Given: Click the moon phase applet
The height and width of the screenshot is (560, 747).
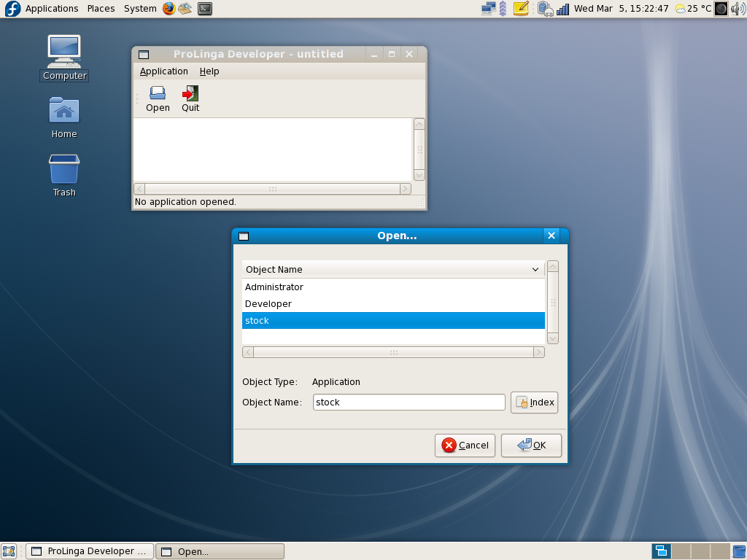Looking at the screenshot, I should coord(721,9).
